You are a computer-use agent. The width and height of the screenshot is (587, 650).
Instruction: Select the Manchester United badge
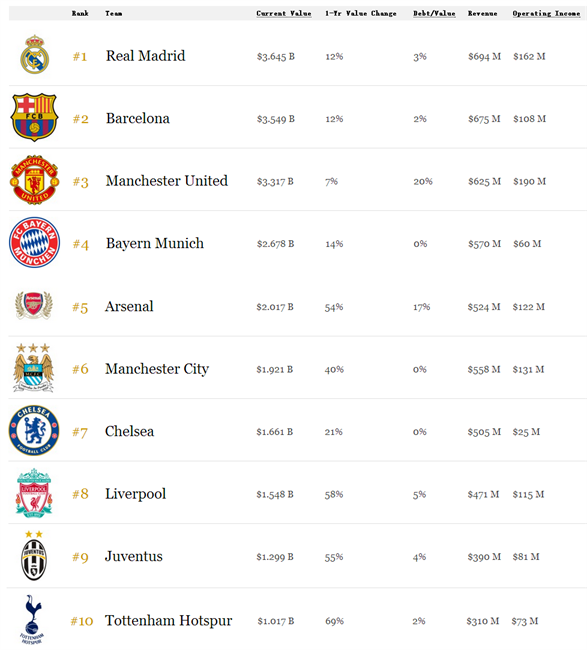point(34,179)
